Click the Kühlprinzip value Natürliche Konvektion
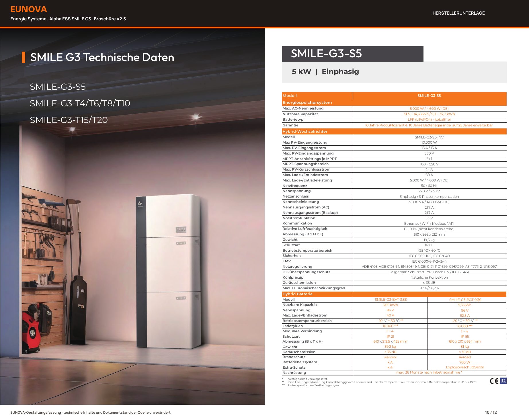 [429, 278]
